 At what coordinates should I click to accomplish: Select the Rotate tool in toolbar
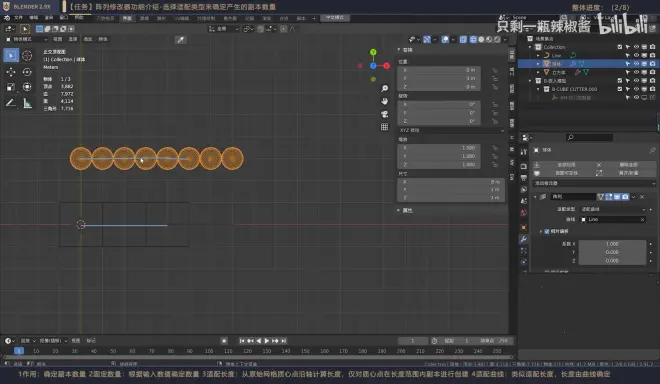(27, 72)
